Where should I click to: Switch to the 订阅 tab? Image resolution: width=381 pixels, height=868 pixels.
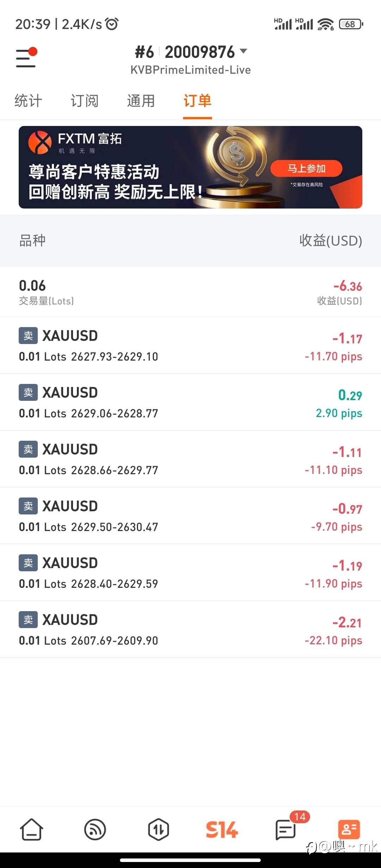coord(85,101)
